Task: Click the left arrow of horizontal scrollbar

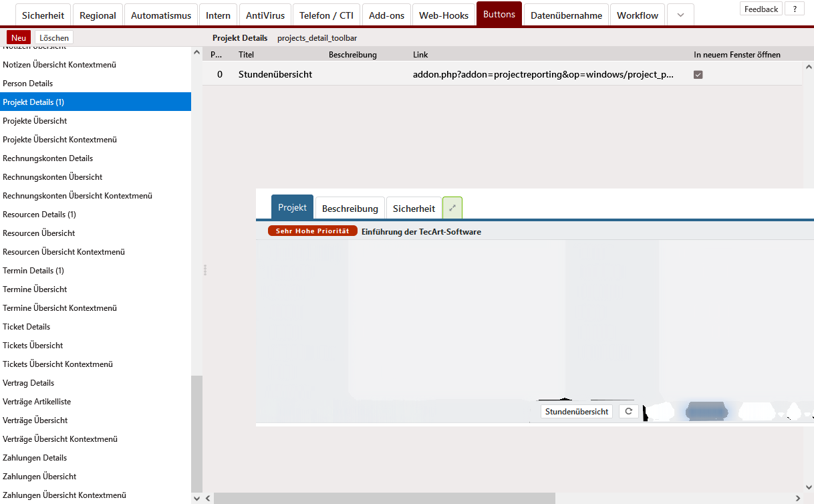Action: click(208, 498)
